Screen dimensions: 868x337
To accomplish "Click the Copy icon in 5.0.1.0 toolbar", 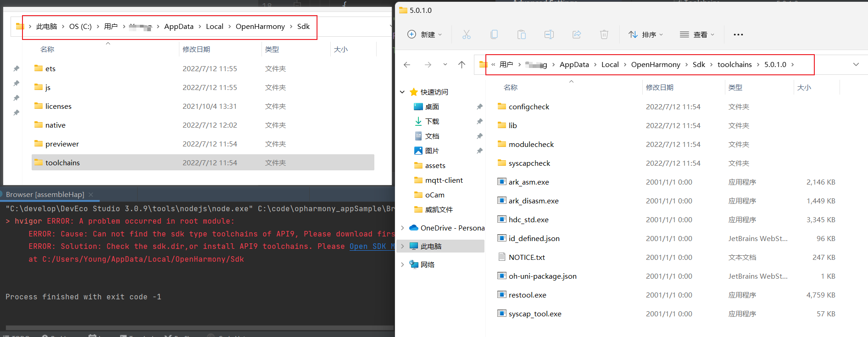I will (x=494, y=34).
